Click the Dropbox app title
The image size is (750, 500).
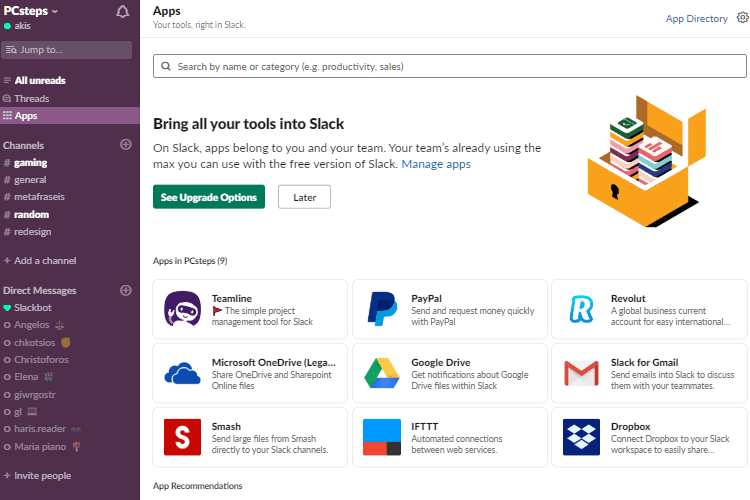pos(630,426)
